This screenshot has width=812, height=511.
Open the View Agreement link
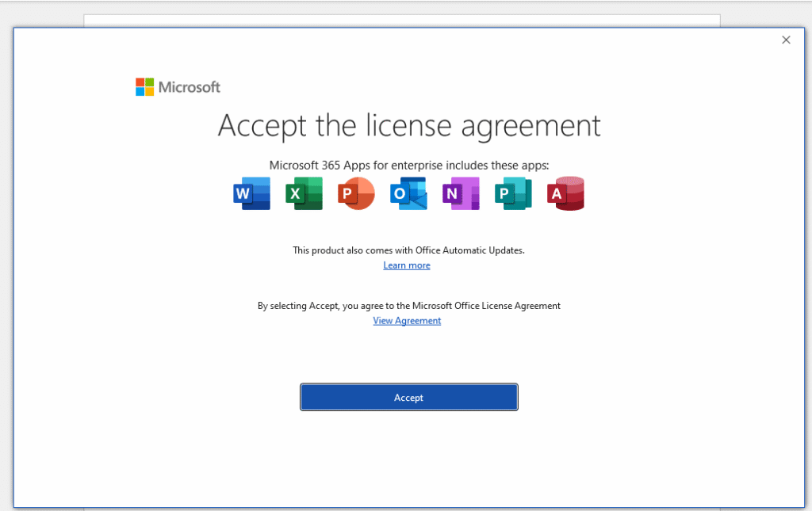(407, 321)
